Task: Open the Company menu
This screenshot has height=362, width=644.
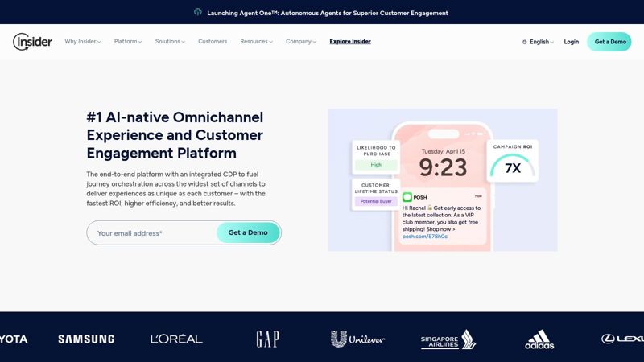Action: click(301, 42)
